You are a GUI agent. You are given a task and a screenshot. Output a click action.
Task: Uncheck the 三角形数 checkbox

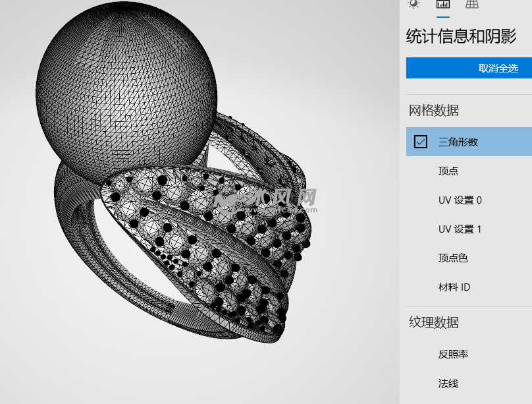[421, 142]
